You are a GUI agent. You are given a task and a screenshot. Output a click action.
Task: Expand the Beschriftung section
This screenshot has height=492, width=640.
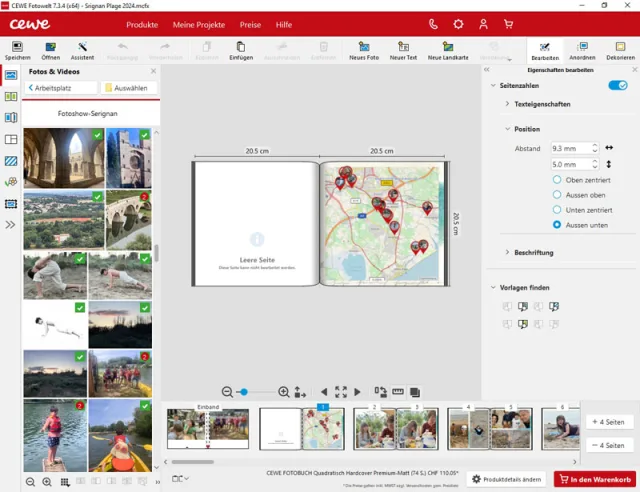(x=533, y=253)
